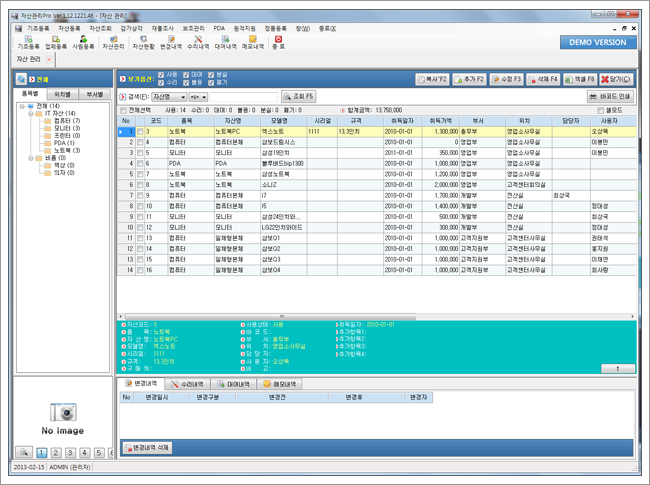650x485 pixels.
Task: Toggle the 사용 view option checkbox
Action: (161, 75)
